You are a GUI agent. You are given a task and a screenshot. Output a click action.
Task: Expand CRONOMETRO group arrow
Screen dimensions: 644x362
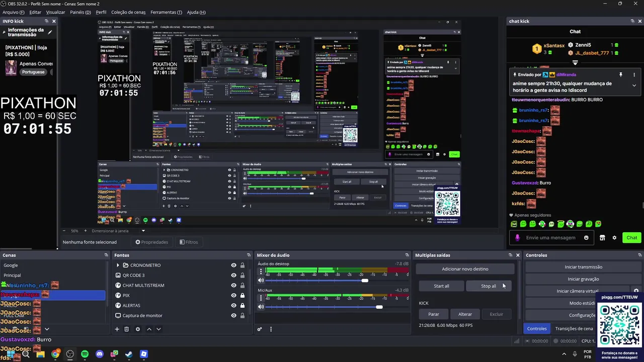click(x=118, y=265)
